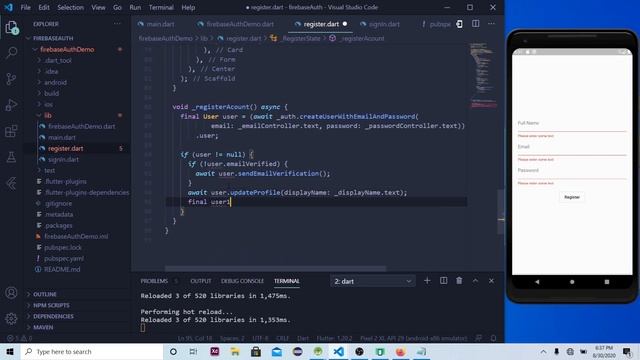This screenshot has height=360, width=640.
Task: Open the Accounts icon in activity bar
Action: (11, 293)
